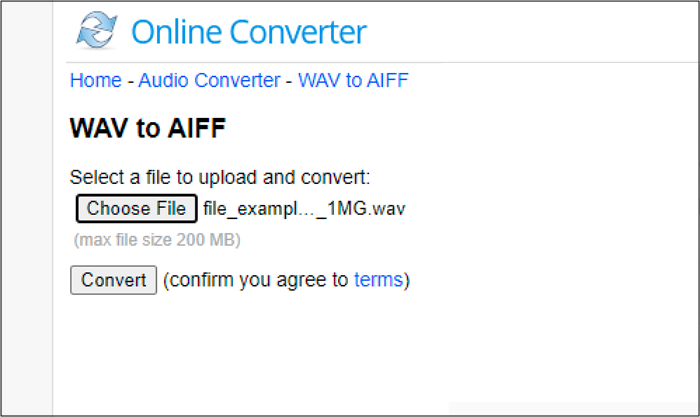Viewport: 700px width, 417px height.
Task: Go to the Home breadcrumb link
Action: 95,81
